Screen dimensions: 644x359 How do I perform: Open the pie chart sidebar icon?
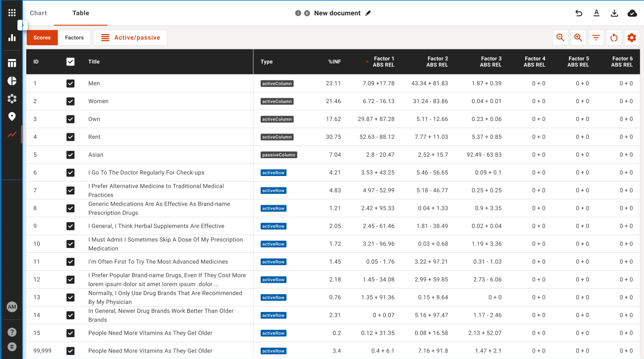coord(12,81)
